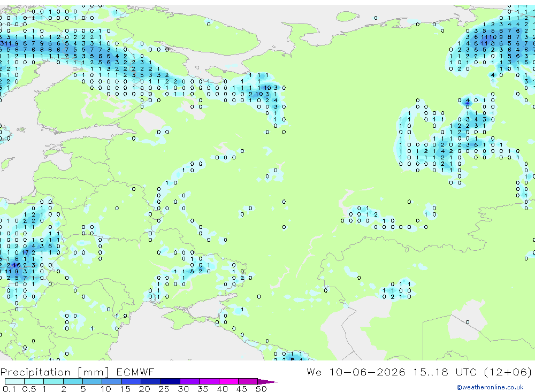
Task: Select the 30–35 mm violet legend segment
Action: 190,381
